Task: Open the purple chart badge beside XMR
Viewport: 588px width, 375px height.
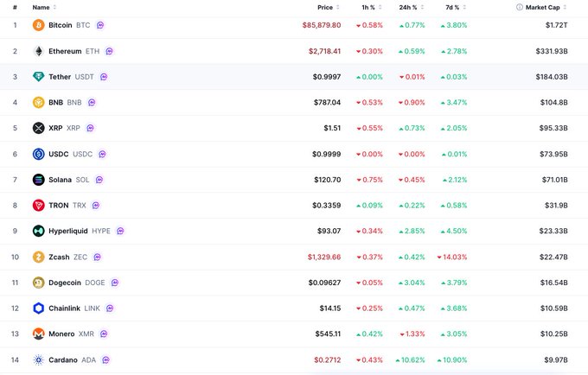Action: (x=104, y=334)
